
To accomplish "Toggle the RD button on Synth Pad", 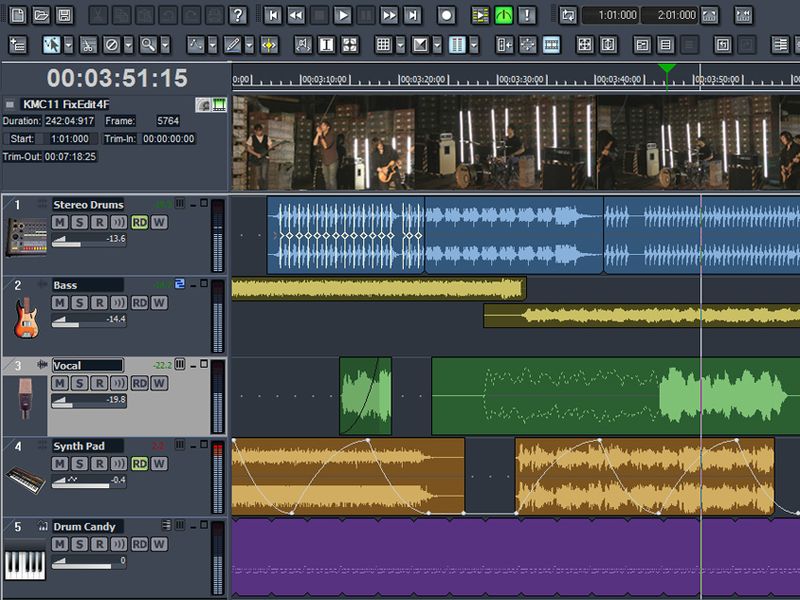I will click(139, 464).
